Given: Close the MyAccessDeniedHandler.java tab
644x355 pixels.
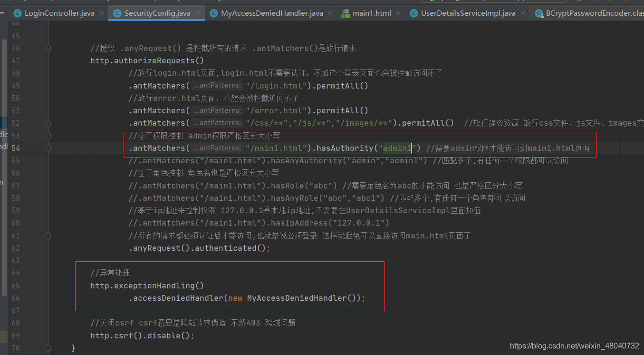Looking at the screenshot, I should (330, 13).
